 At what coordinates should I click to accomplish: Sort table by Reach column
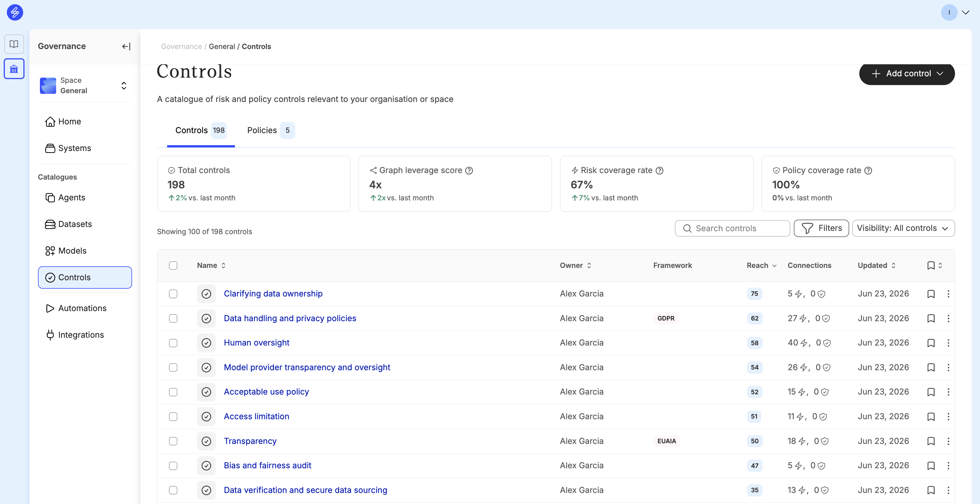(761, 266)
